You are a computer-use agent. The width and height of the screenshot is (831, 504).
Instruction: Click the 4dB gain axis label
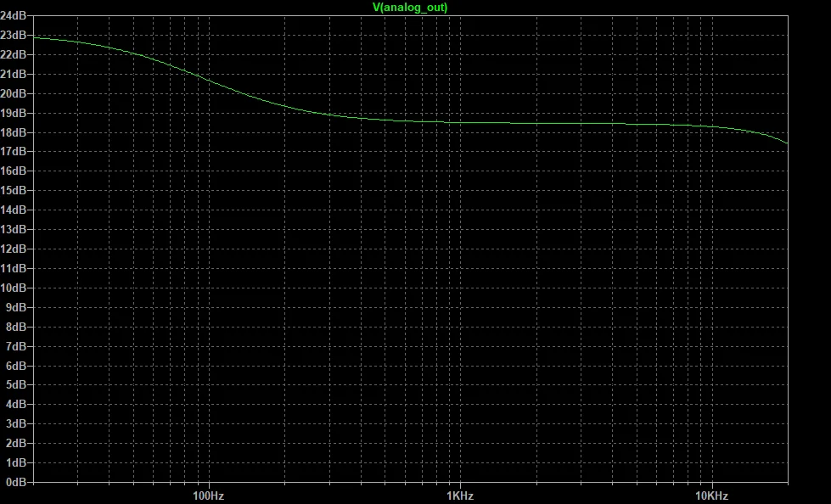[x=16, y=405]
